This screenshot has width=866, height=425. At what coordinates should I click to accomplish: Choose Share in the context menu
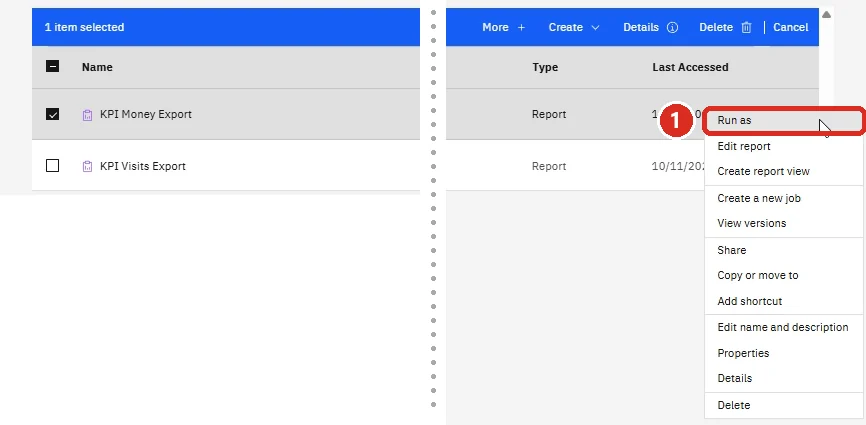783,250
